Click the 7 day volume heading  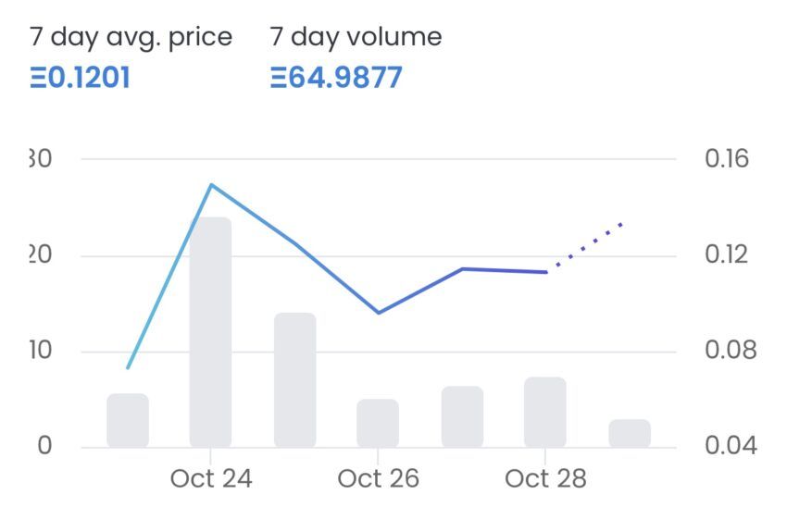pyautogui.click(x=356, y=38)
